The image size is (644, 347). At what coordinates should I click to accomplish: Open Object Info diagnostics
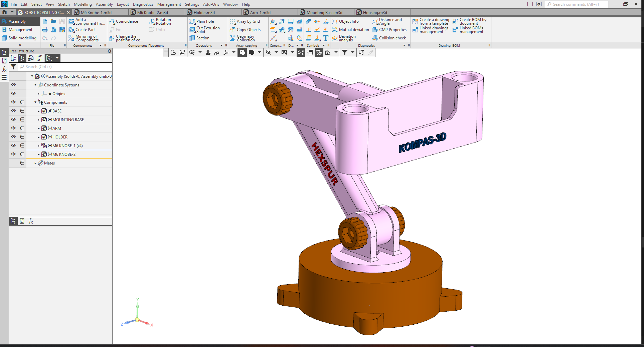(x=345, y=21)
